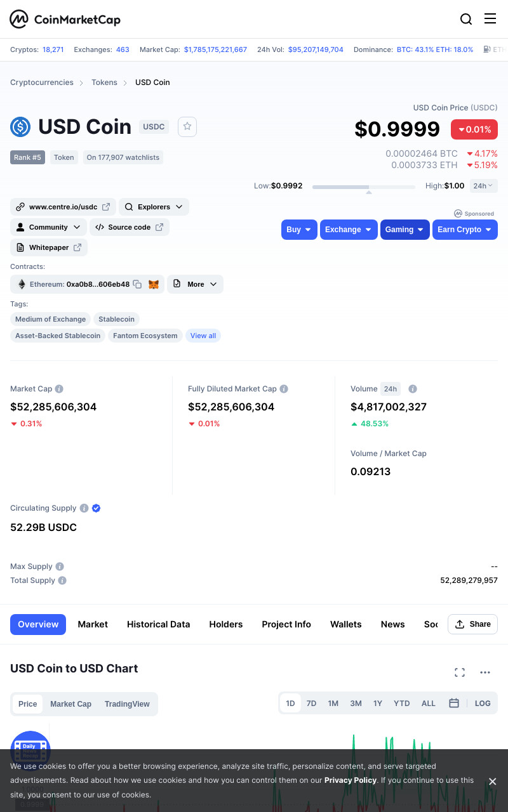Screen dimensions: 508x812
Task: Click the Fantom Ecosystem tag
Action: coord(145,336)
